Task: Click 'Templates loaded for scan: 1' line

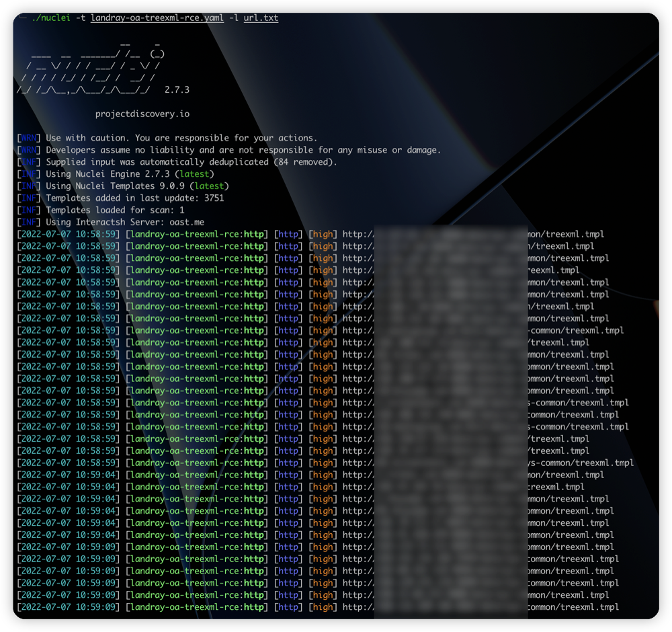Action: coord(101,210)
